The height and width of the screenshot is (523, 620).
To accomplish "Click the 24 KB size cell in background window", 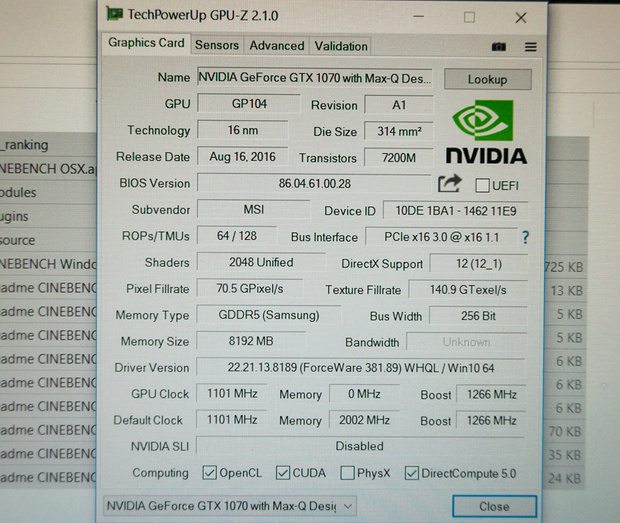I will coord(564,479).
